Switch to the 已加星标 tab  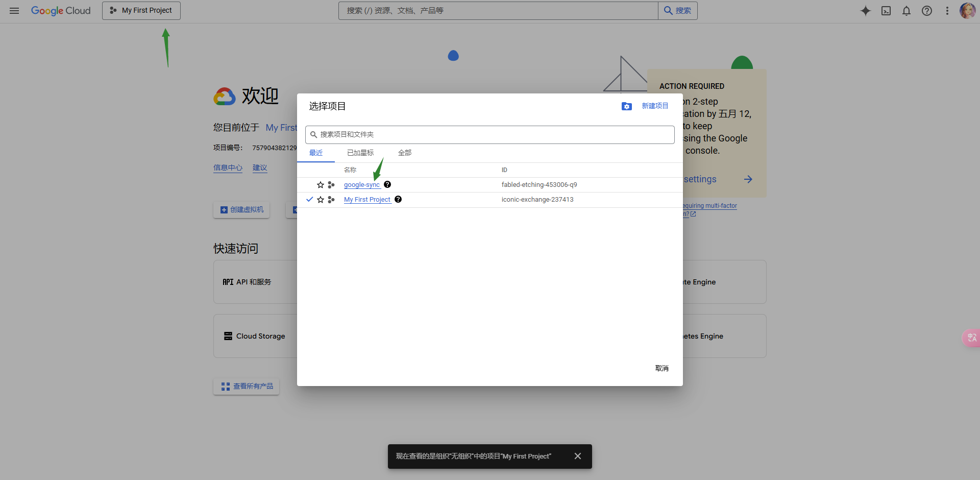(x=360, y=153)
